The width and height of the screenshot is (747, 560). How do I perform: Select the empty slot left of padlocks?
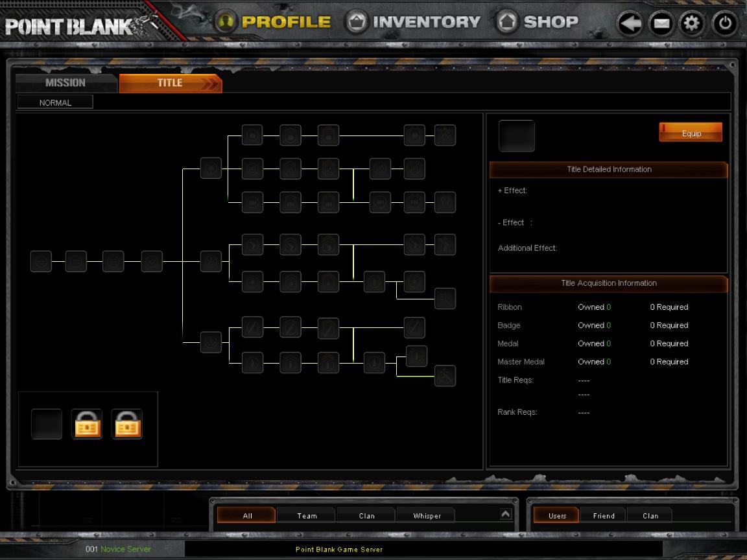47,424
